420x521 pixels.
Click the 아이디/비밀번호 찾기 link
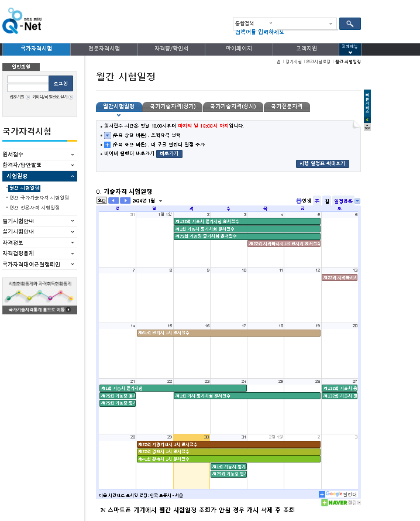[50, 97]
